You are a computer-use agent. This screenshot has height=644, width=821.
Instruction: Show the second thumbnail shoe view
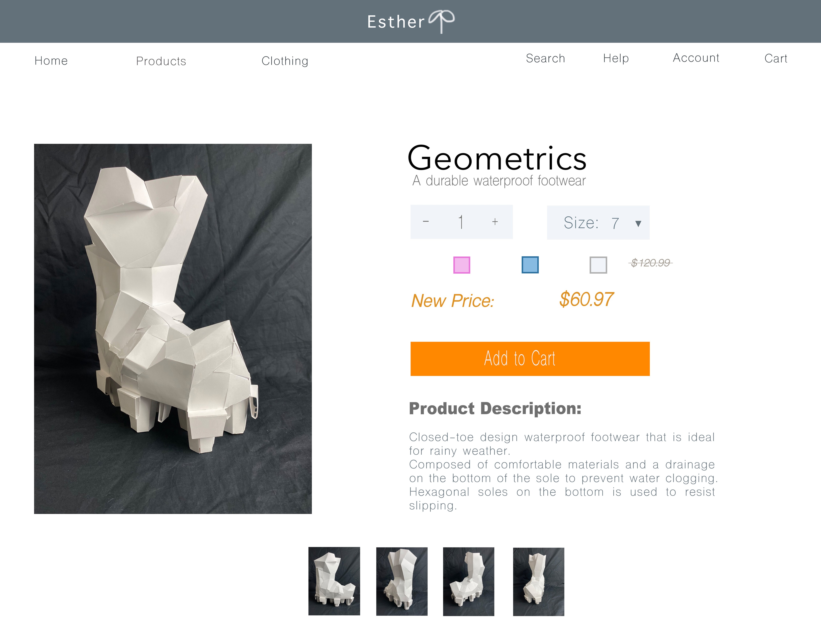(401, 582)
